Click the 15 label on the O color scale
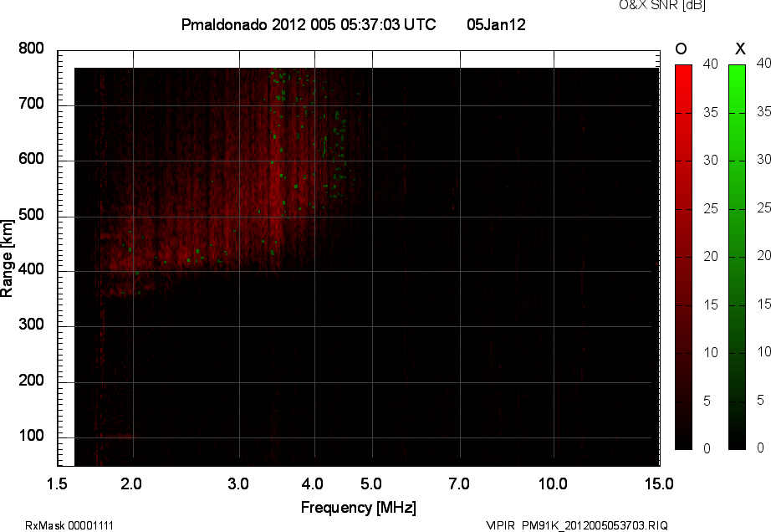This screenshot has width=771, height=532. click(x=711, y=304)
